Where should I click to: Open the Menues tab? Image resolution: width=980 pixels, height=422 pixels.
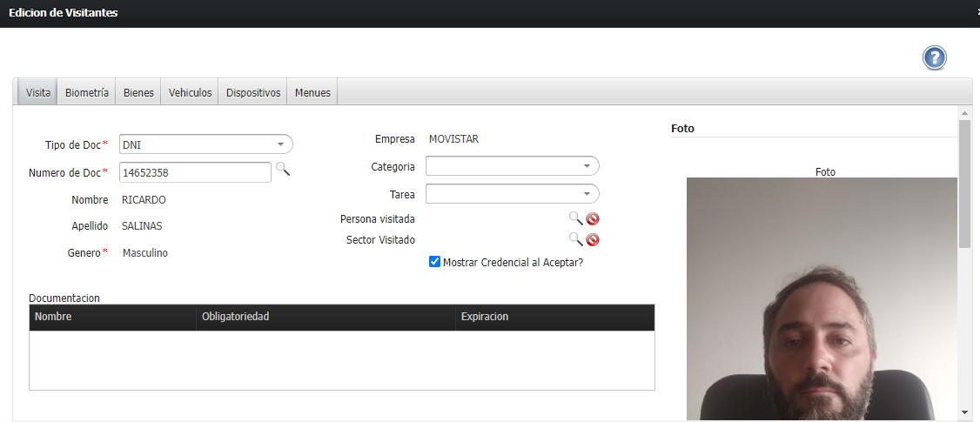312,92
